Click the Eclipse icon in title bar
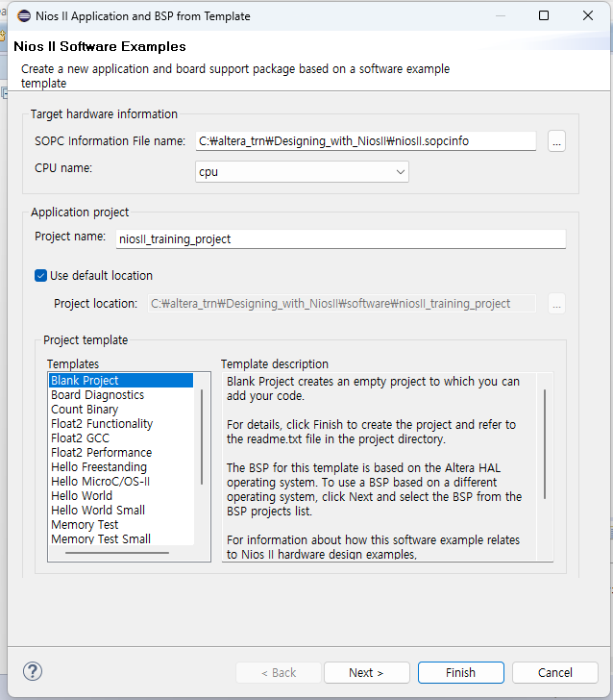This screenshot has height=700, width=613. click(24, 16)
